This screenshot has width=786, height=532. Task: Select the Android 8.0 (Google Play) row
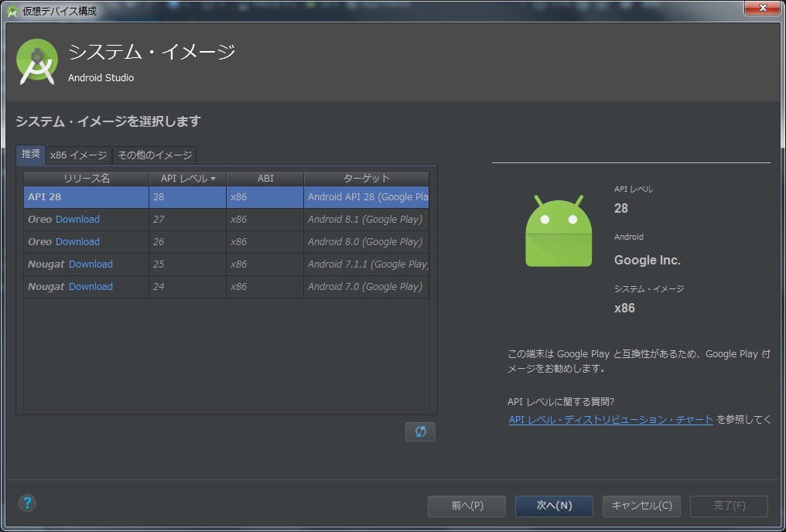point(227,242)
